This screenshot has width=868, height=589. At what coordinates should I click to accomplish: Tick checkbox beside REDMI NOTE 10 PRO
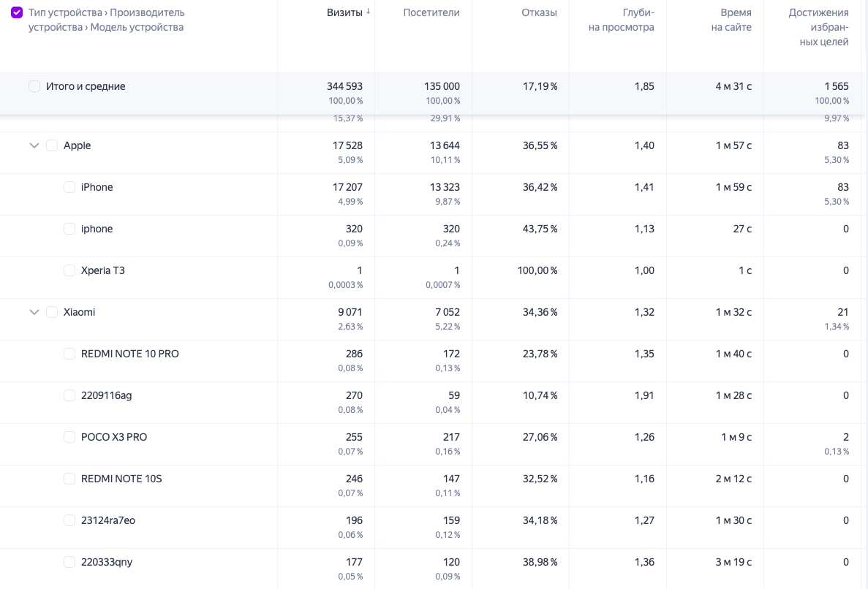[x=69, y=354]
